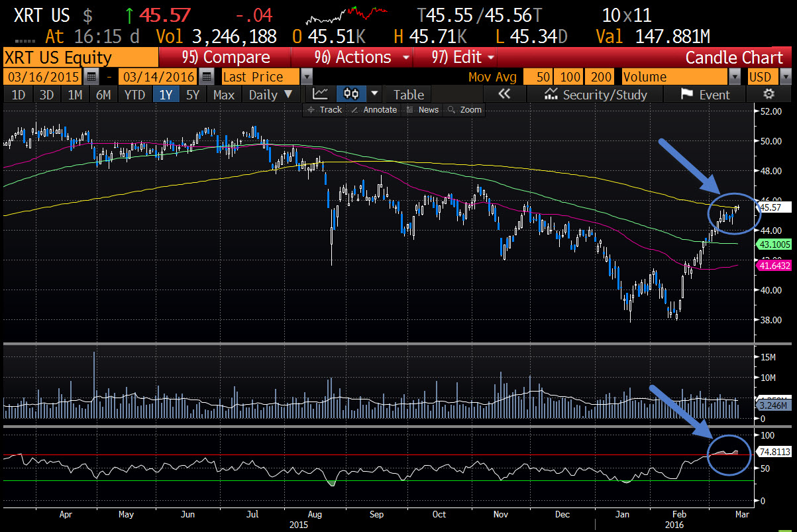Collapse panel with double left arrows
Image resolution: width=797 pixels, height=532 pixels.
(504, 94)
